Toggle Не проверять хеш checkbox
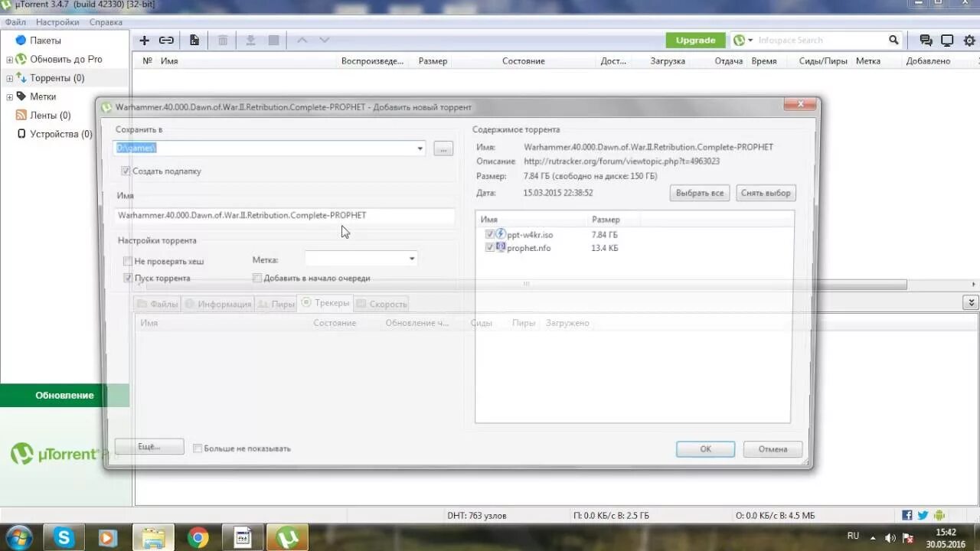Image resolution: width=980 pixels, height=551 pixels. pyautogui.click(x=128, y=261)
